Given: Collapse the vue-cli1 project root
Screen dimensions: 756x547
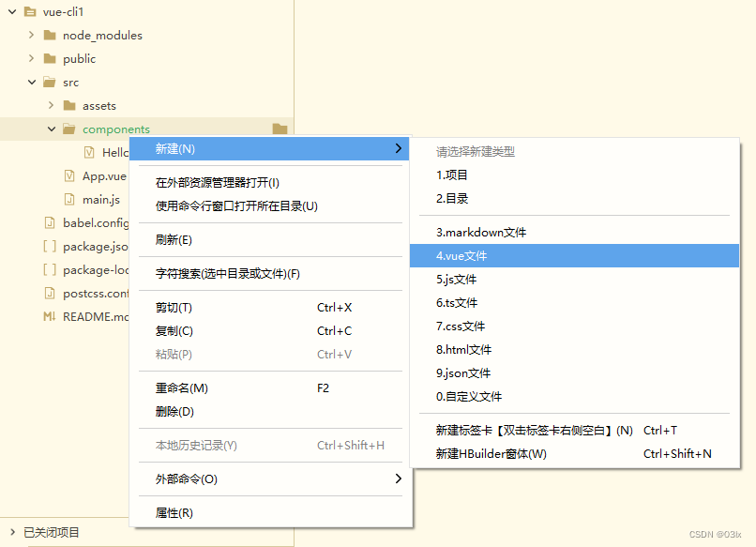Looking at the screenshot, I should click(x=11, y=12).
